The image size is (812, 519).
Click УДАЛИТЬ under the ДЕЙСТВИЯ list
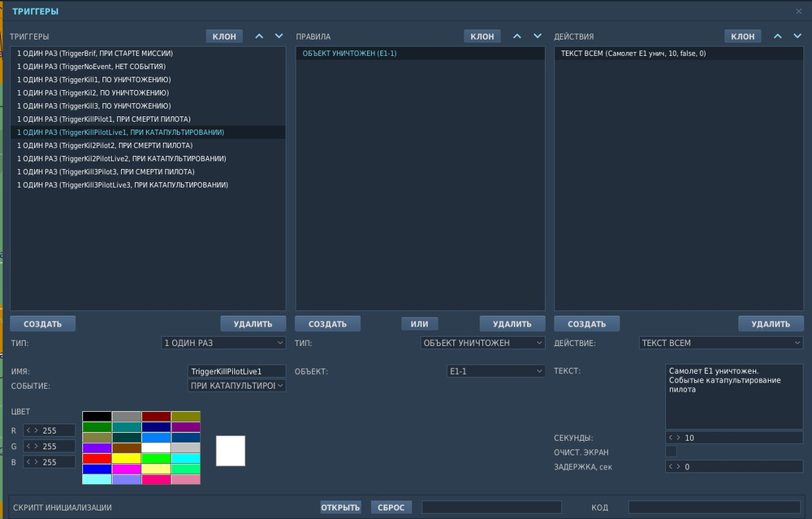[770, 324]
